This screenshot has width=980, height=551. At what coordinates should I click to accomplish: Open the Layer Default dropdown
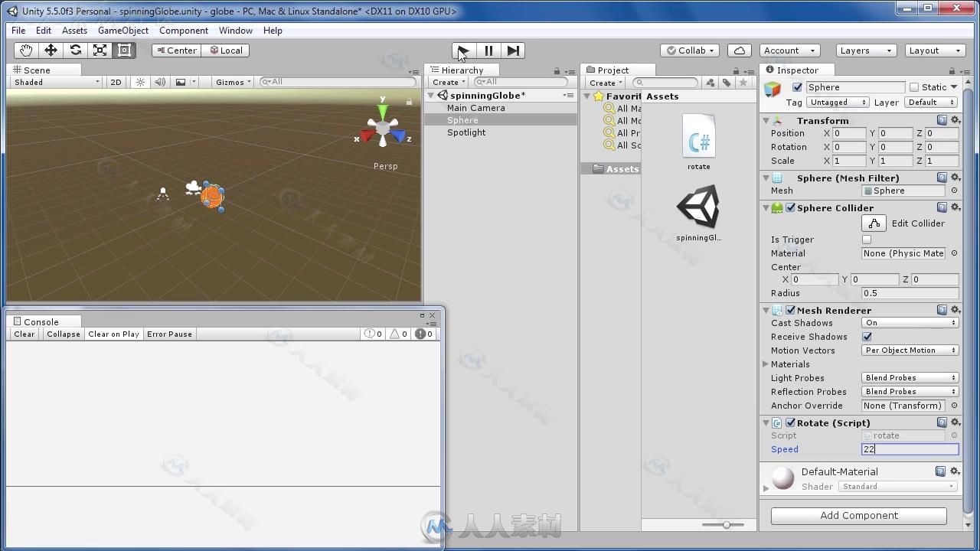932,102
